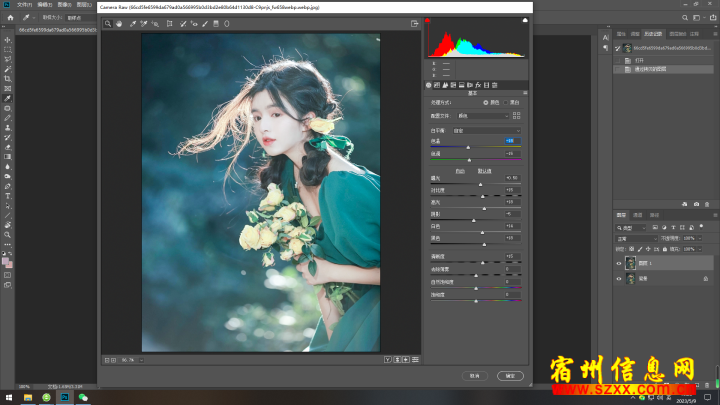The image size is (720, 405).
Task: Open preview preferences icon below the photo
Action: pyautogui.click(x=416, y=360)
